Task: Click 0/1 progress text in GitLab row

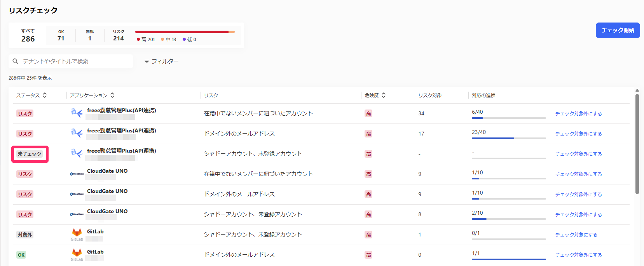Action: [x=476, y=233]
